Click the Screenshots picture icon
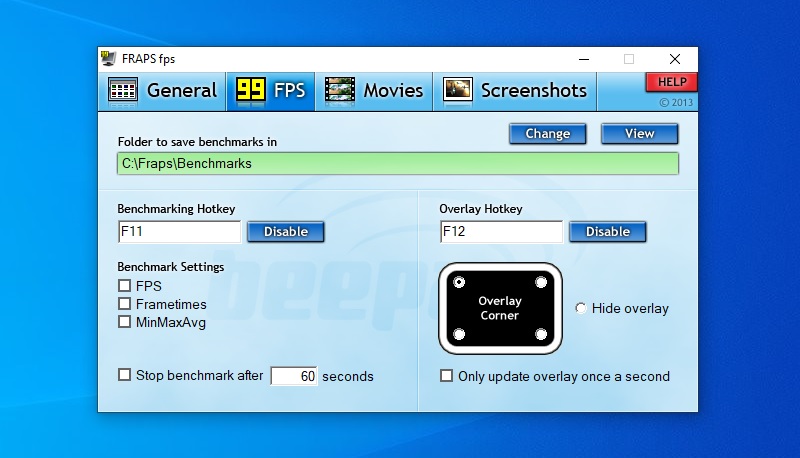Viewport: 800px width, 458px height. (458, 90)
